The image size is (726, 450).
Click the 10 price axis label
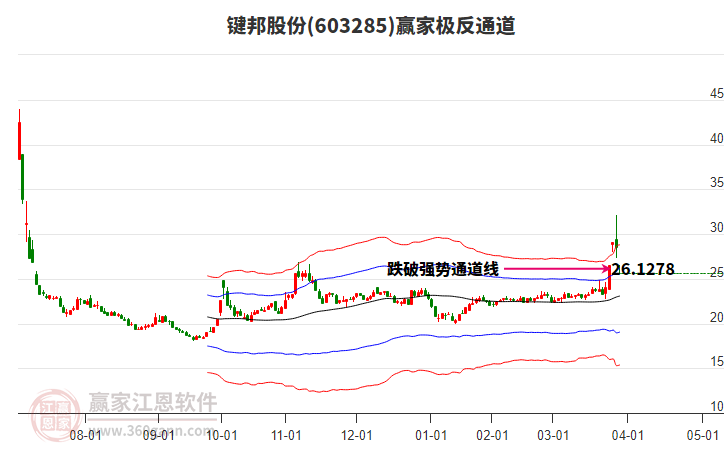[717, 406]
